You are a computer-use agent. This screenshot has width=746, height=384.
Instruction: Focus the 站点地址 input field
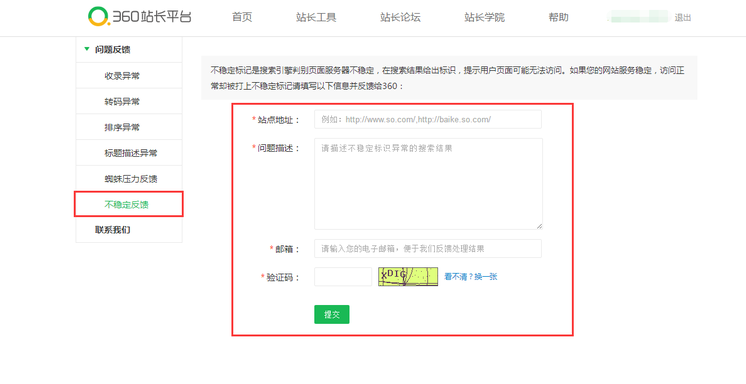point(428,119)
